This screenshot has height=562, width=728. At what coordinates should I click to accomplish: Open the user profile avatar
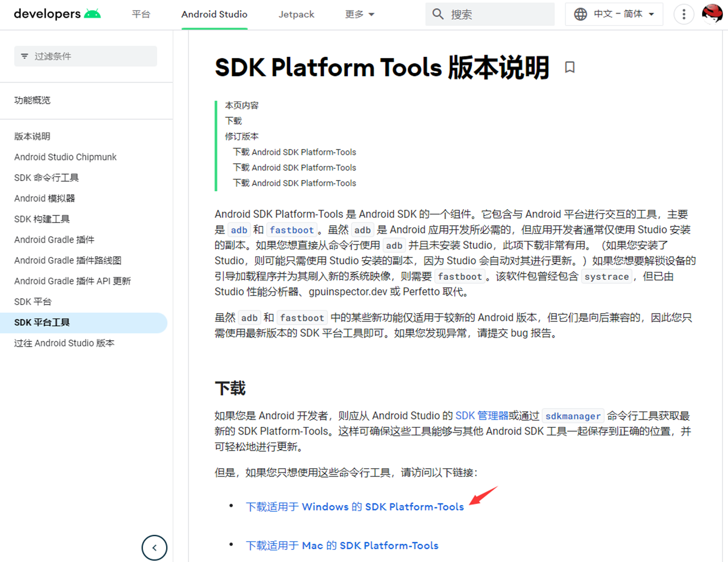coord(712,14)
